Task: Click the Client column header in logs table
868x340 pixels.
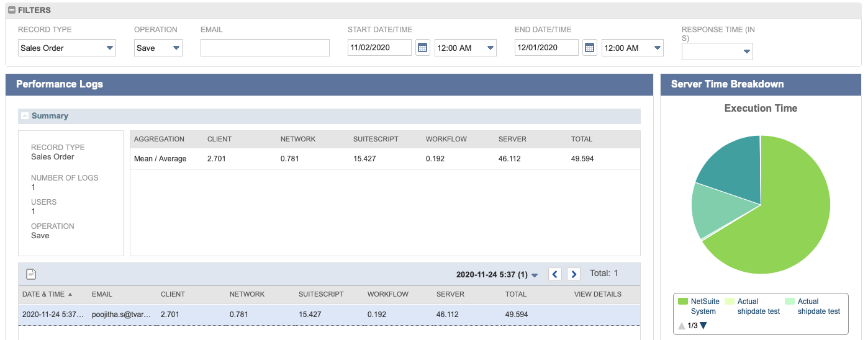Action: pyautogui.click(x=173, y=294)
